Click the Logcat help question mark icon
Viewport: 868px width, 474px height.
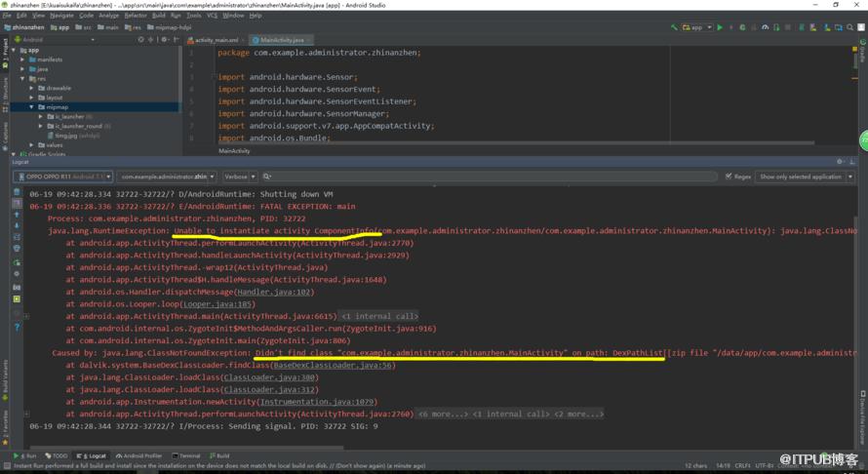17,327
